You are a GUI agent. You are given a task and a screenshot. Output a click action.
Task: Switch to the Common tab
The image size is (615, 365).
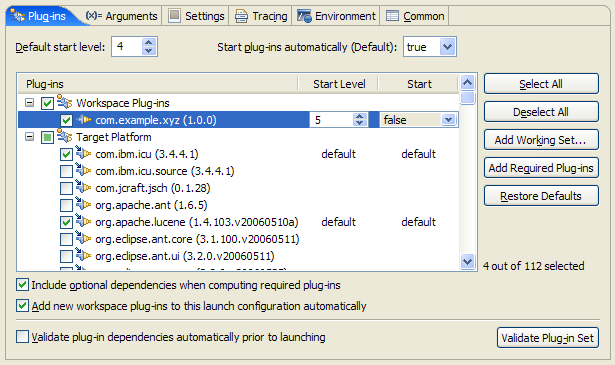[x=415, y=16]
